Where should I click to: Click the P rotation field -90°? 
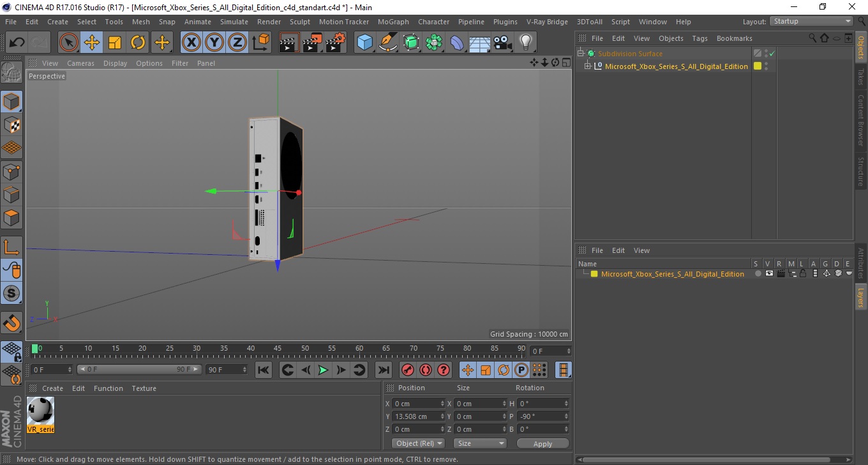tap(542, 416)
